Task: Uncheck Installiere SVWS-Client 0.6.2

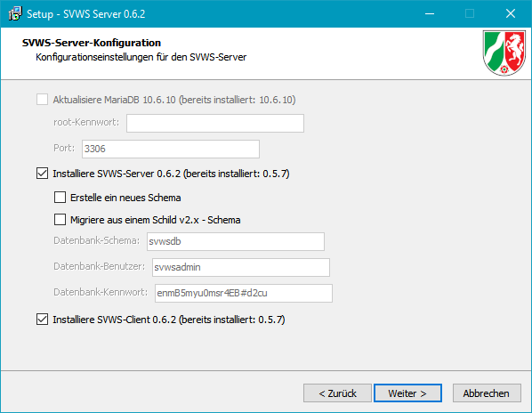Action: 42,320
